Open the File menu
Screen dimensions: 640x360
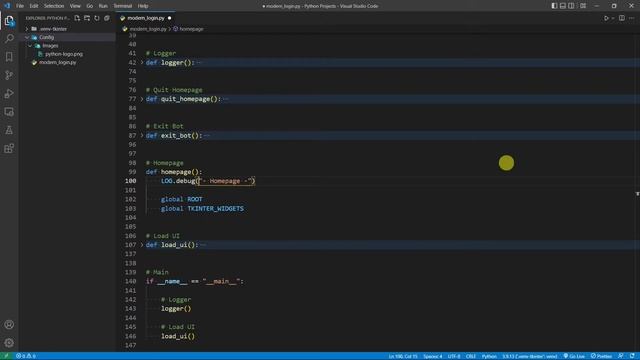[20, 6]
